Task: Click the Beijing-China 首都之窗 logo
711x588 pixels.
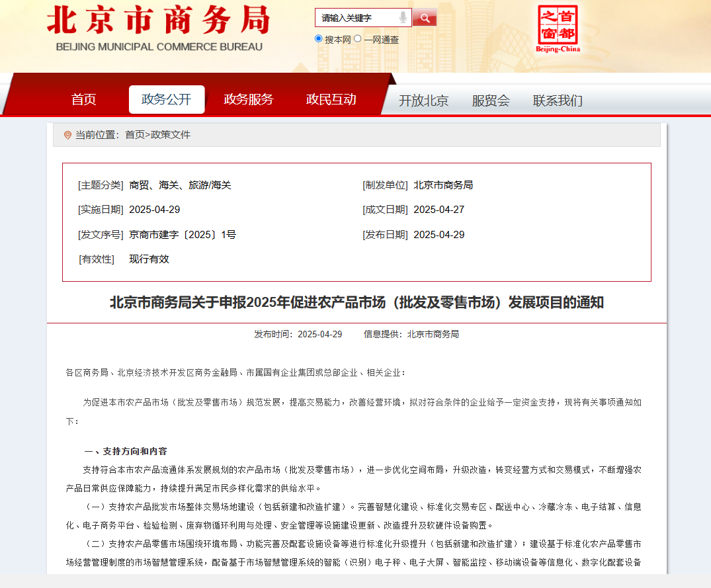Action: pos(558,29)
